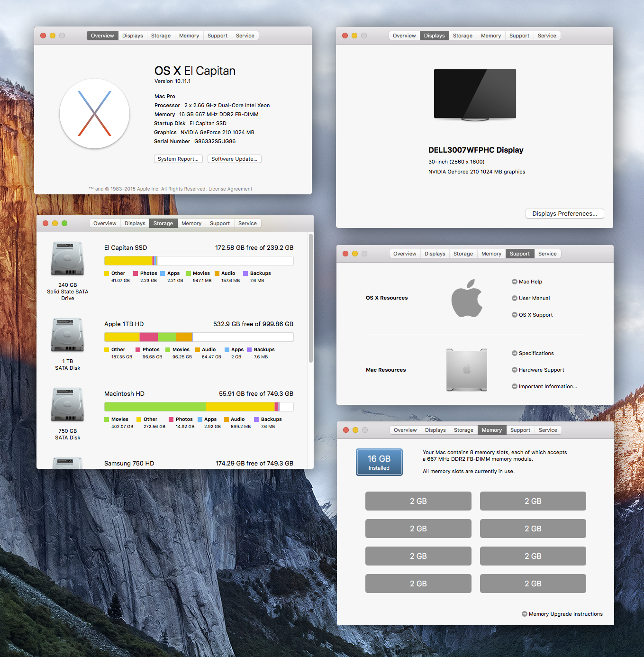Click the 'OS X Resources' label

(387, 298)
